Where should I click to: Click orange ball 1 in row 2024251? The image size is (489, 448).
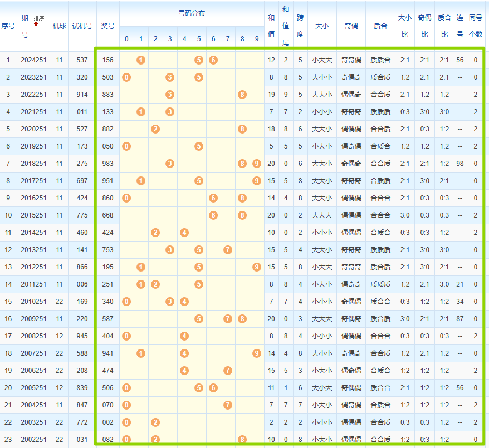141,60
